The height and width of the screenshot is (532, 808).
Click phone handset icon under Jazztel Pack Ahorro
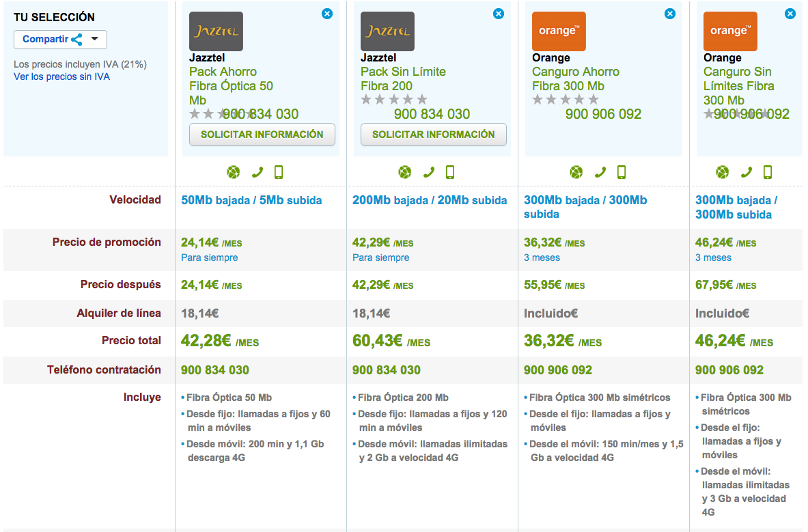(257, 172)
